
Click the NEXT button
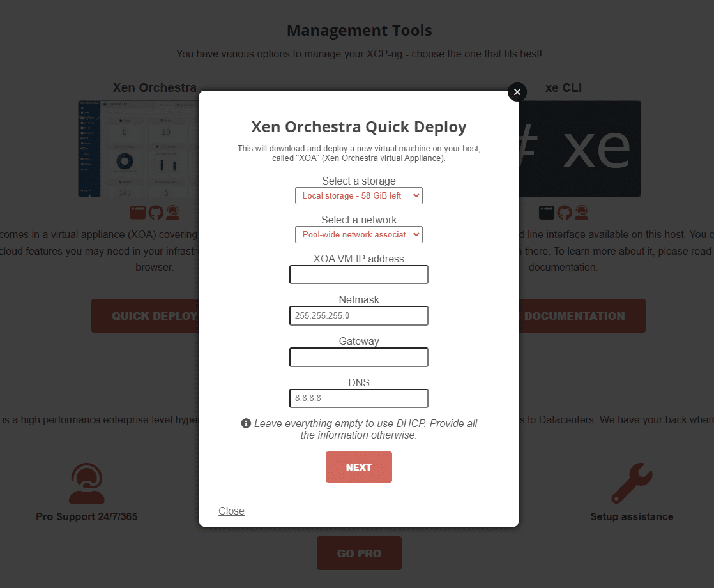click(x=359, y=467)
